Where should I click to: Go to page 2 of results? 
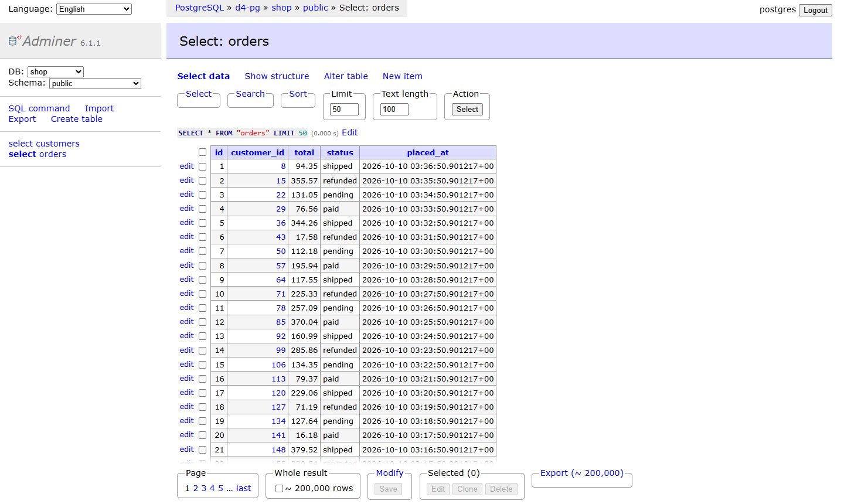click(x=196, y=488)
